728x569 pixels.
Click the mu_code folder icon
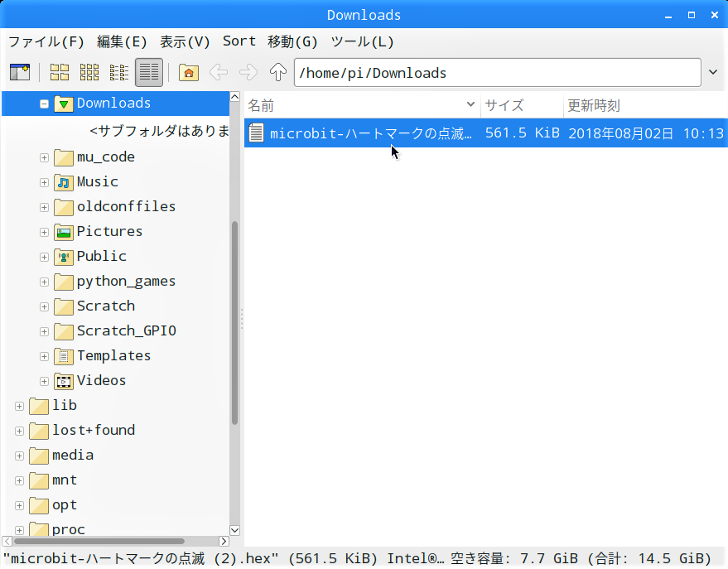[64, 158]
